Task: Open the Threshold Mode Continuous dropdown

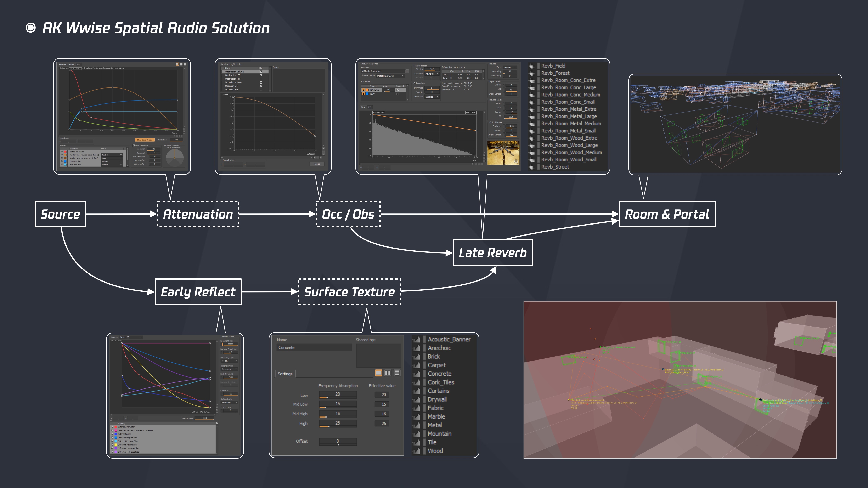Action: tap(230, 369)
